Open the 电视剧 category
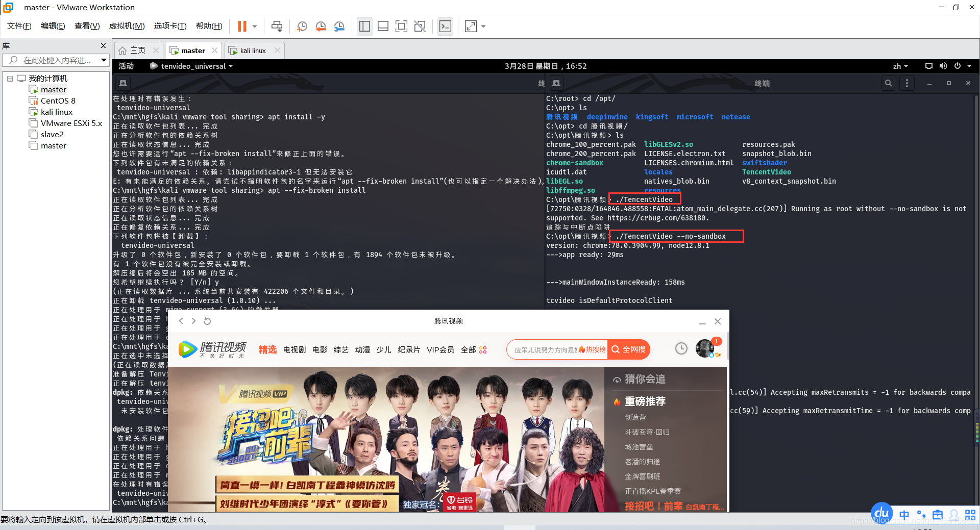 pyautogui.click(x=295, y=349)
